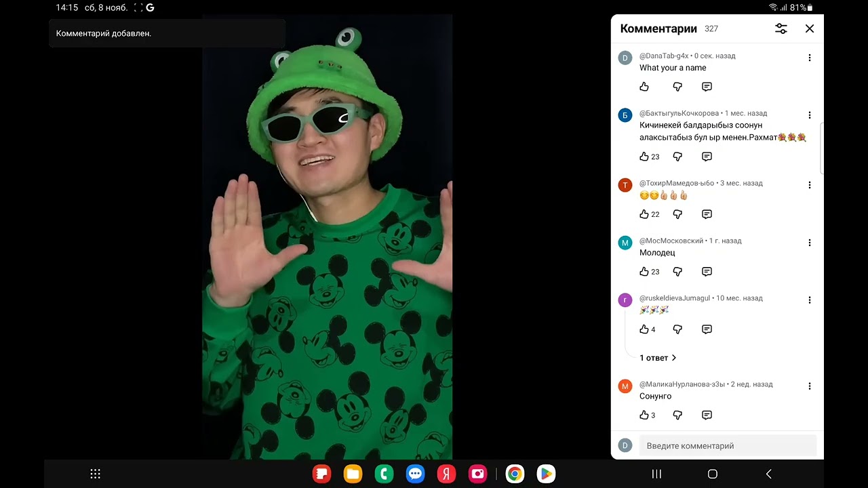Screen dimensions: 868x488
Task: Like the "What your a name" comment
Action: point(644,87)
